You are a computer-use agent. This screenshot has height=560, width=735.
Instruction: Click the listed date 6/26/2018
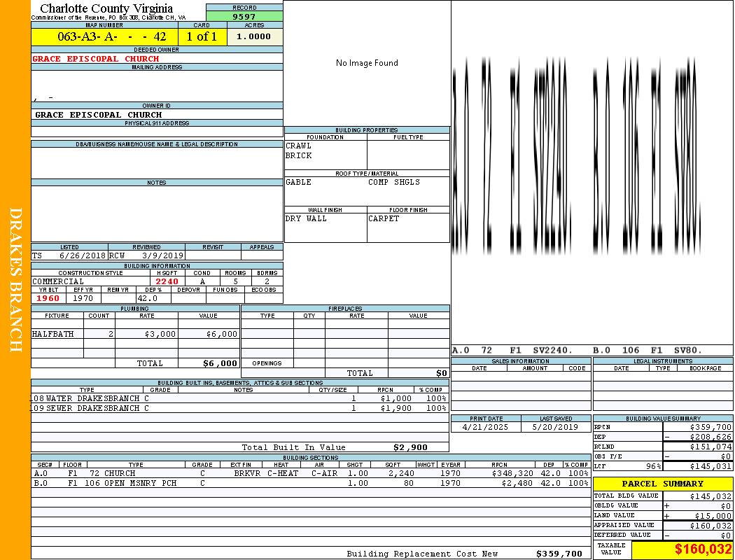pos(83,256)
